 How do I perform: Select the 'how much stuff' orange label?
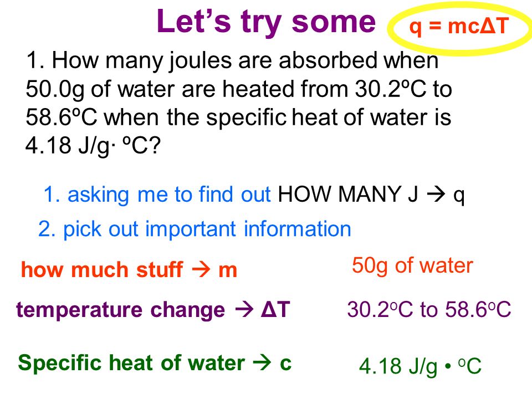pos(102,270)
